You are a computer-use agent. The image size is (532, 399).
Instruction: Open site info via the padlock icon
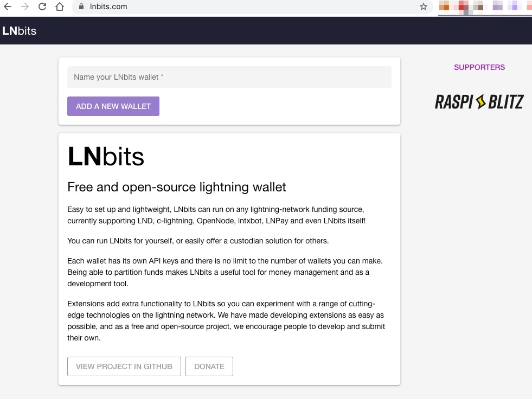[82, 7]
